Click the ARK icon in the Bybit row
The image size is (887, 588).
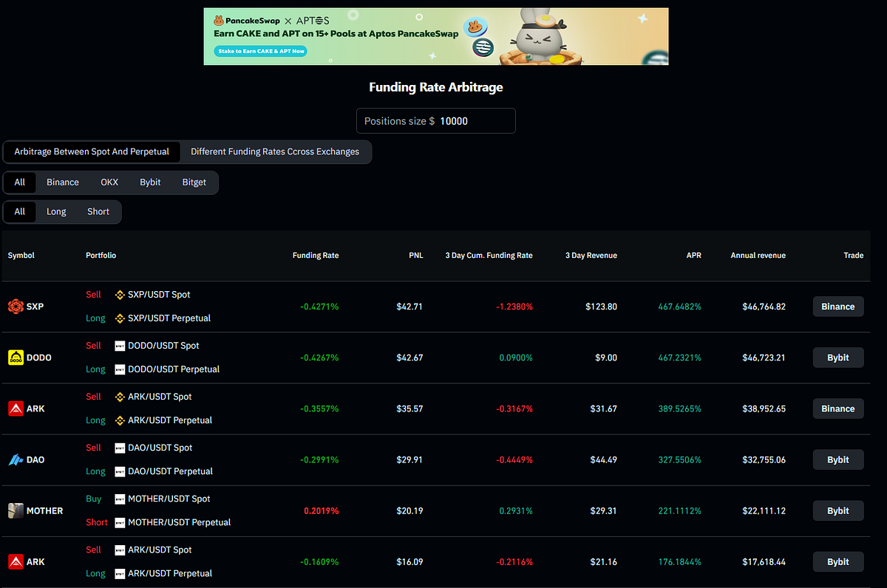pyautogui.click(x=15, y=561)
